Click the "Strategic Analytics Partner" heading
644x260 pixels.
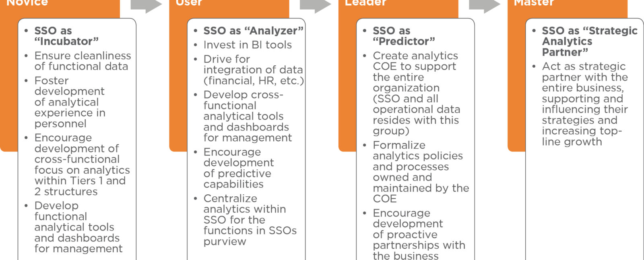click(x=589, y=41)
